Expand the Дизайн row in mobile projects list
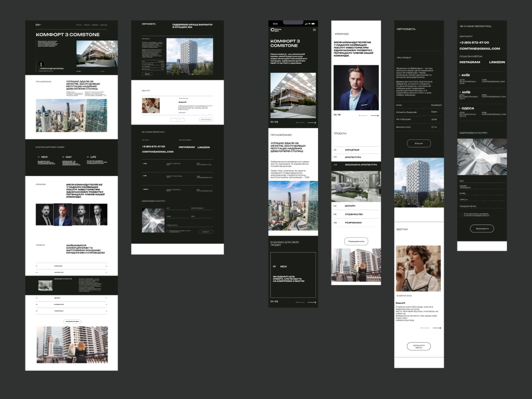Viewport: 532px width, 399px height. (356, 206)
